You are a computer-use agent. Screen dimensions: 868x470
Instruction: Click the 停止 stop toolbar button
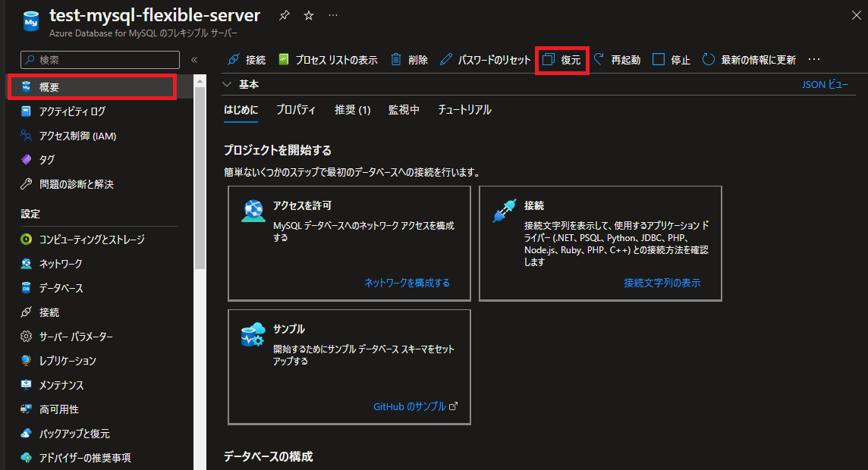tap(671, 60)
